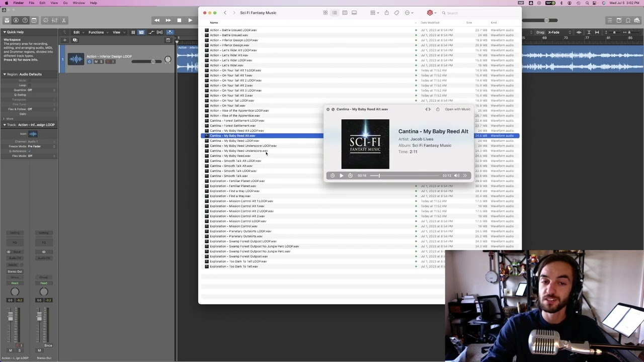644x362 pixels.
Task: Toggle the Inspector button in Logic Pro
Action: 16,20
